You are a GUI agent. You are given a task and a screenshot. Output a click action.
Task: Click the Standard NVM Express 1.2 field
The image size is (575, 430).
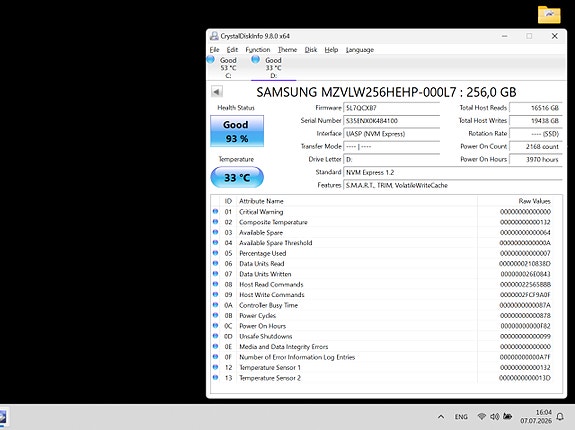coord(453,172)
